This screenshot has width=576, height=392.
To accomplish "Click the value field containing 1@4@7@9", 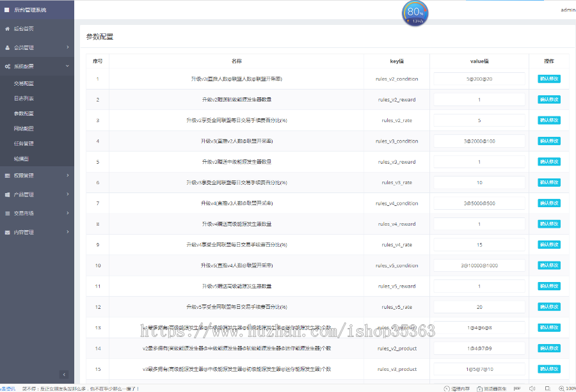I will (x=479, y=349).
